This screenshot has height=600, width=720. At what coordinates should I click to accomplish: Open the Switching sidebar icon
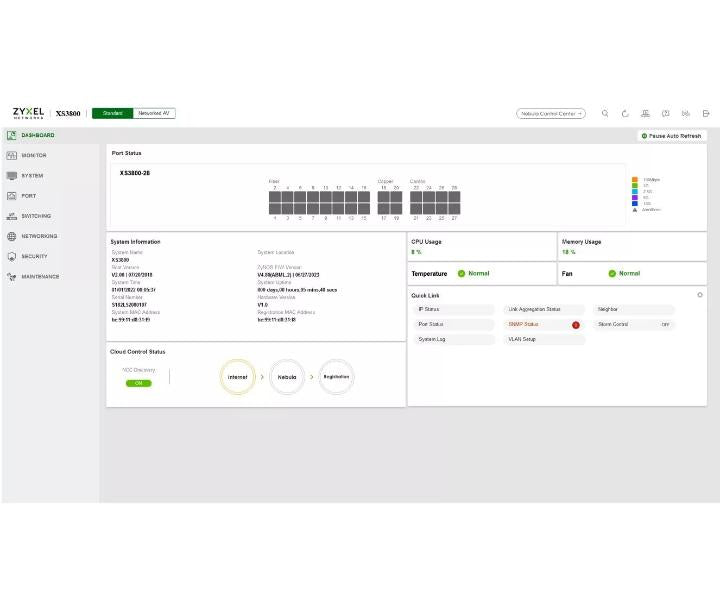tap(11, 216)
